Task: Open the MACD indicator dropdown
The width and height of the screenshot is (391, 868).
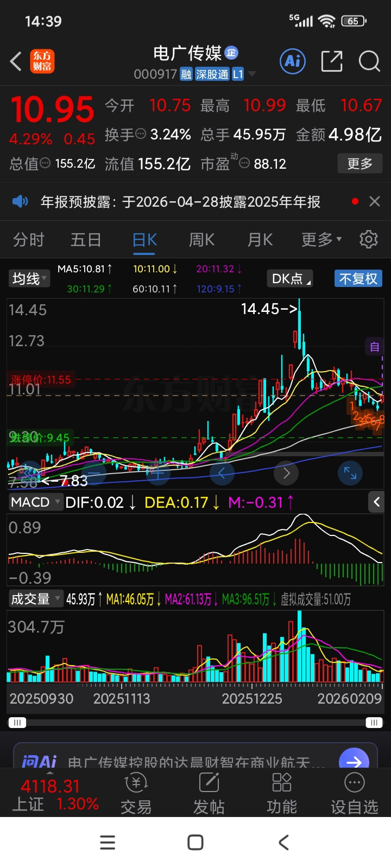Action: click(x=36, y=502)
